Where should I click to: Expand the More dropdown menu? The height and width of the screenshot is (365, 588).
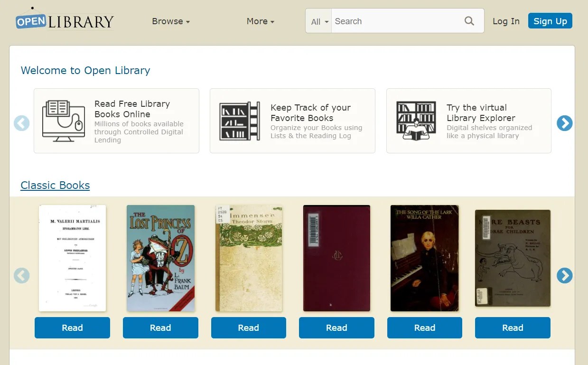point(261,21)
